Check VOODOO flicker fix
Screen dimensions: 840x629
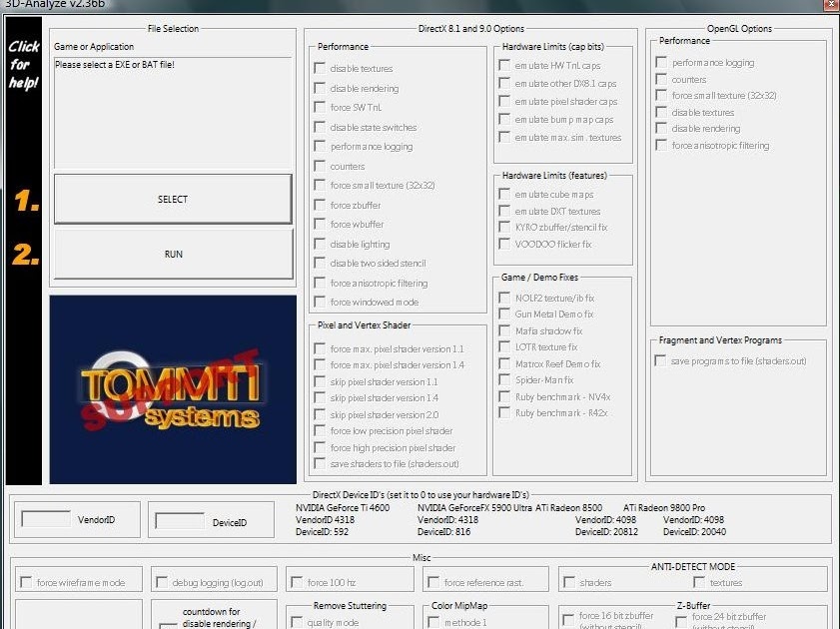click(504, 244)
